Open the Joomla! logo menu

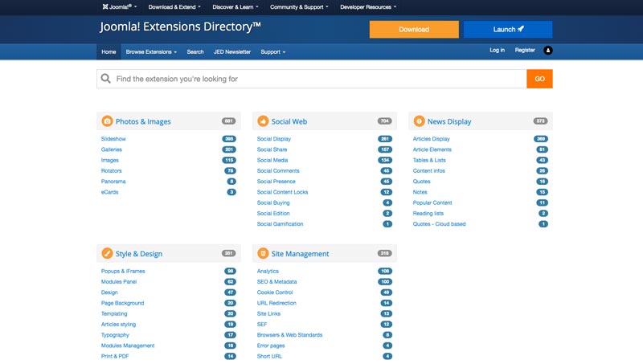click(x=119, y=7)
